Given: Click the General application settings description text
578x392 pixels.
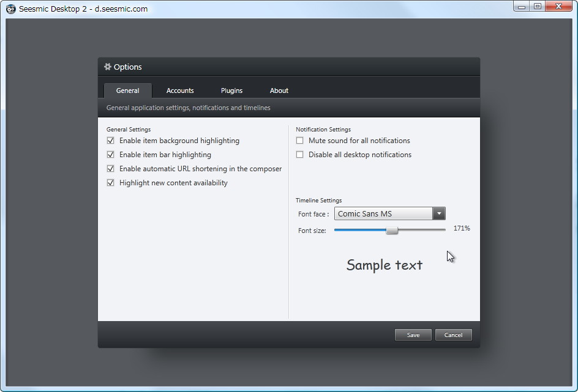Looking at the screenshot, I should pos(189,108).
